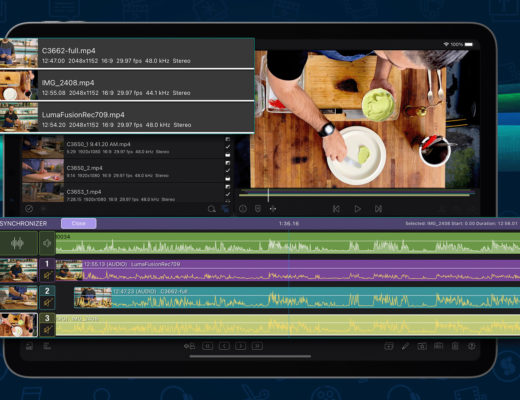Click the marker shield icon below preview

[258, 209]
